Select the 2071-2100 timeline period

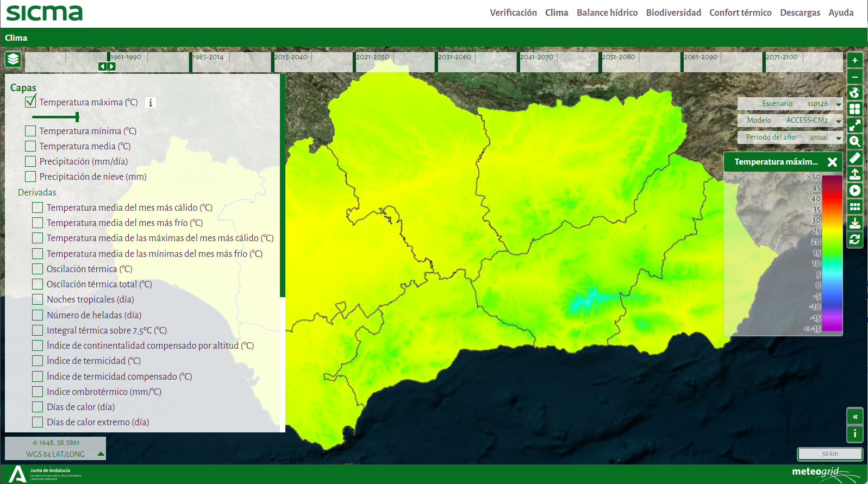(x=782, y=57)
